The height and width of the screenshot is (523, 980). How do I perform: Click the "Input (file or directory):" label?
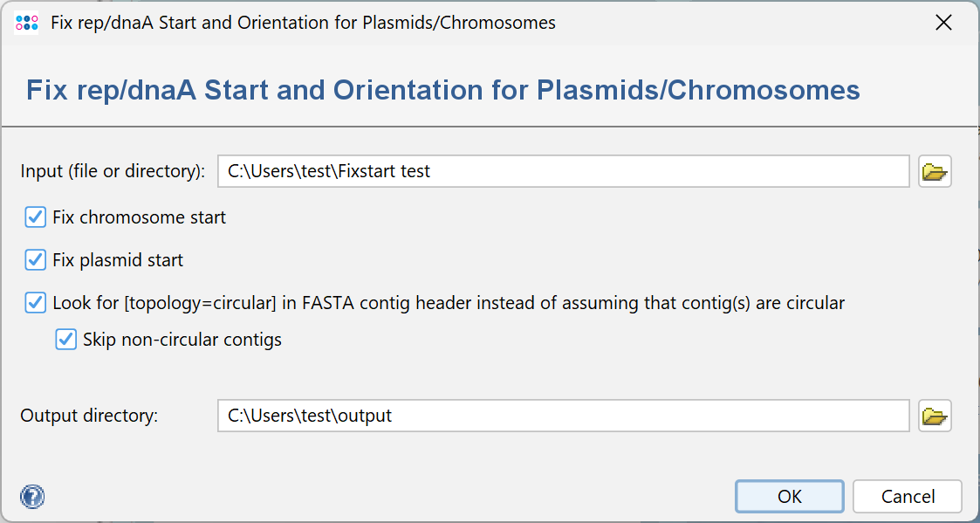pyautogui.click(x=113, y=171)
